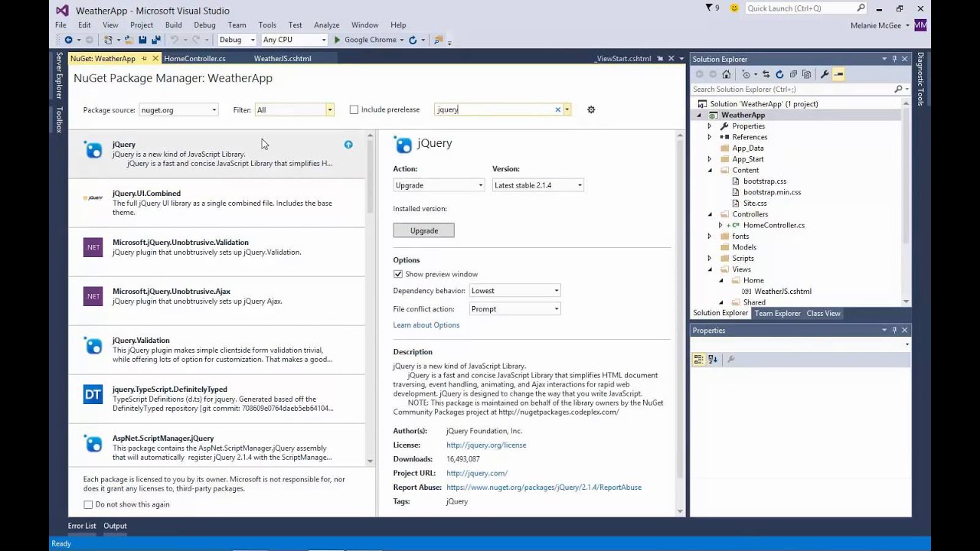Open the File menu
Screen dimensions: 980x551
[x=60, y=24]
